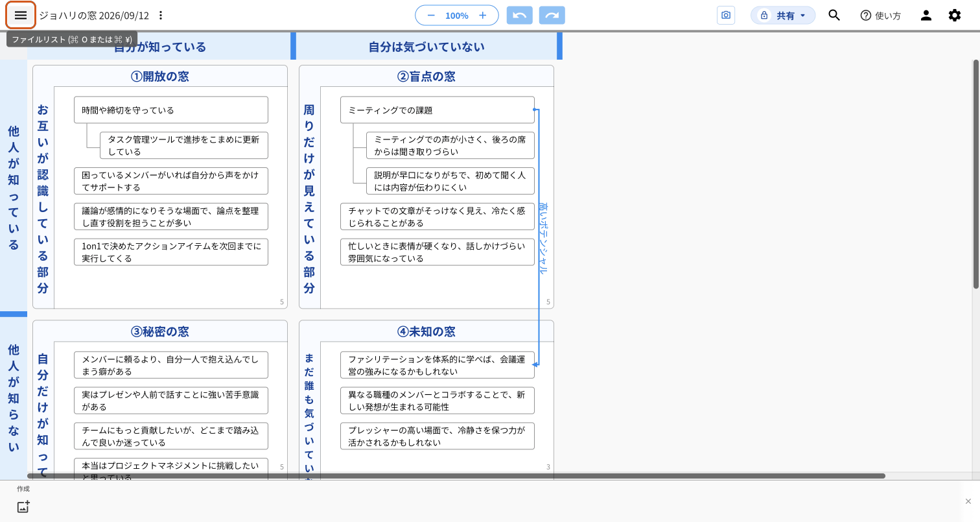This screenshot has width=980, height=522.
Task: Select the ミーティングでの課題 card
Action: pos(437,110)
